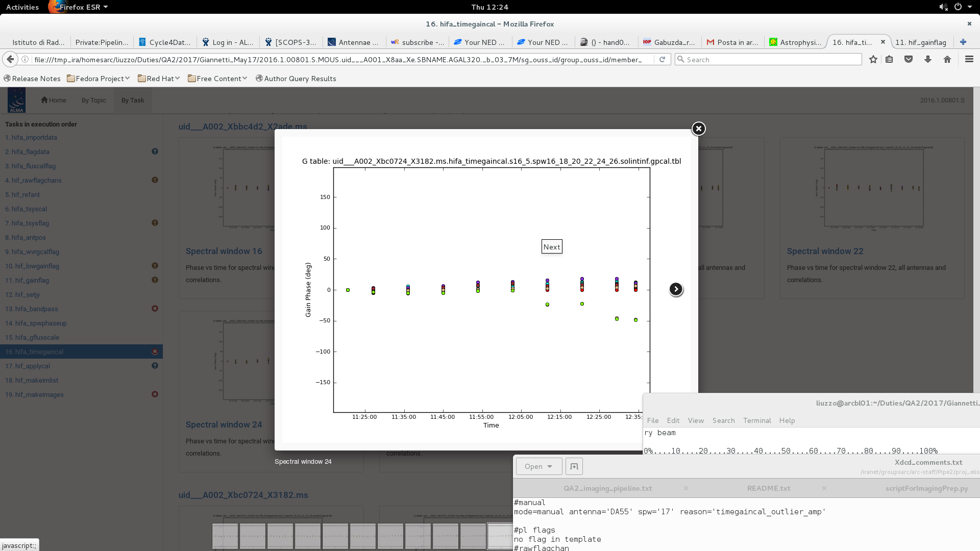Click the error icon beside hifa_bandpass
980x551 pixels.
155,309
